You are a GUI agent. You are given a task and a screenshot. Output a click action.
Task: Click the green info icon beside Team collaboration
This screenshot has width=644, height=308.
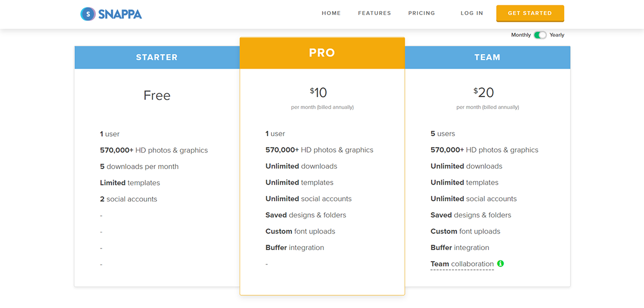click(499, 263)
